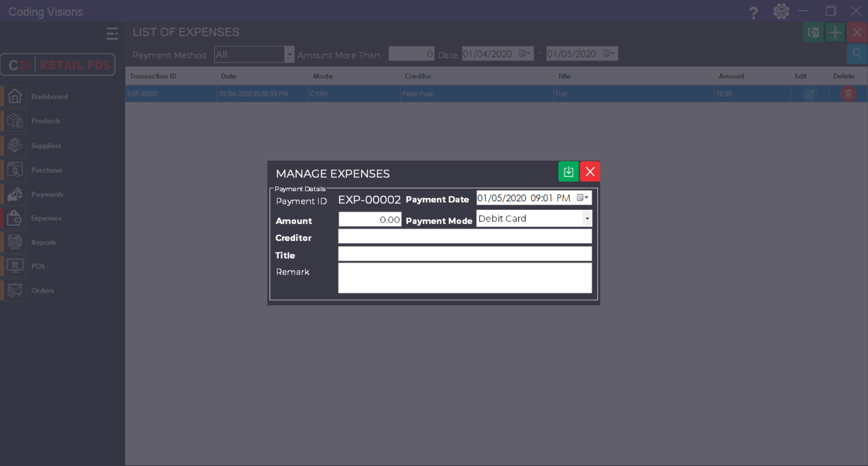Image resolution: width=868 pixels, height=466 pixels.
Task: Focus the Creditor text field
Action: 465,236
